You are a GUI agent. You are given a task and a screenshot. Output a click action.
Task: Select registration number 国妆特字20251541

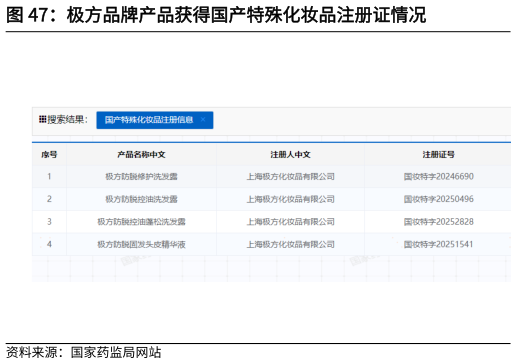click(x=438, y=244)
